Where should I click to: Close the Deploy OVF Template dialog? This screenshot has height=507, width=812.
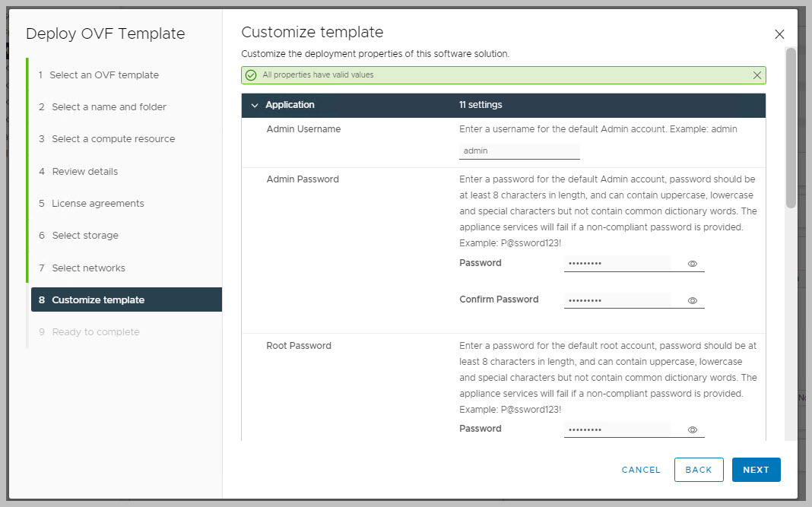tap(779, 34)
